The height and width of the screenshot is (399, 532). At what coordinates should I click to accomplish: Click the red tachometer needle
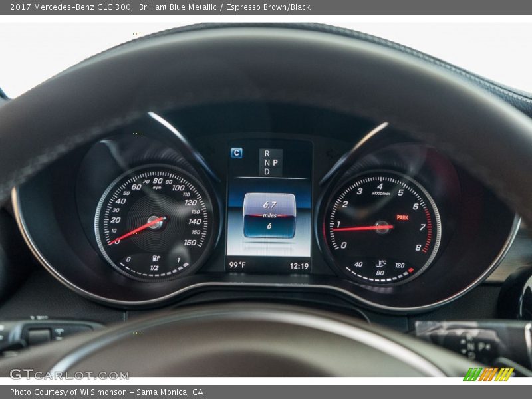(363, 228)
